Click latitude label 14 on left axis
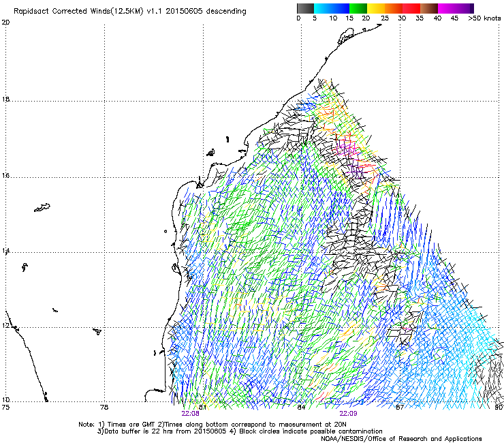Screen dimensions: 504x443 click(5, 251)
